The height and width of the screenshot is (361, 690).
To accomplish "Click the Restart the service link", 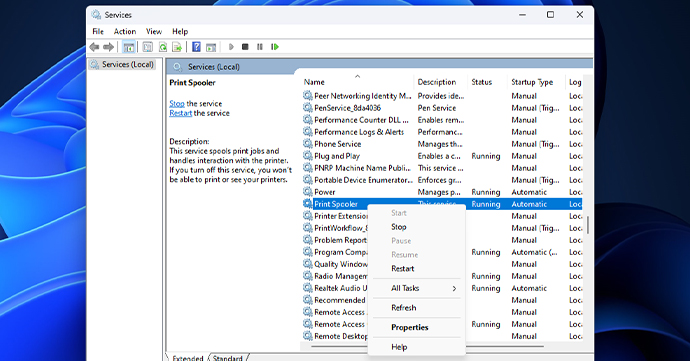I will (x=180, y=113).
